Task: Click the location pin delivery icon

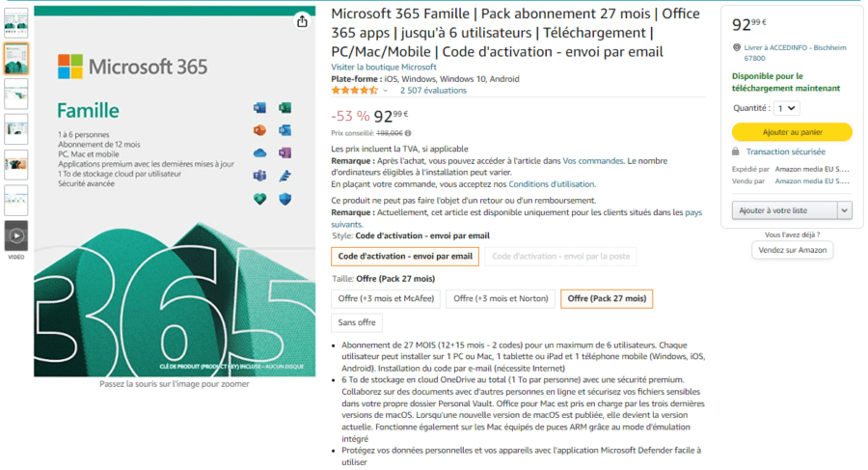Action: coord(737,46)
